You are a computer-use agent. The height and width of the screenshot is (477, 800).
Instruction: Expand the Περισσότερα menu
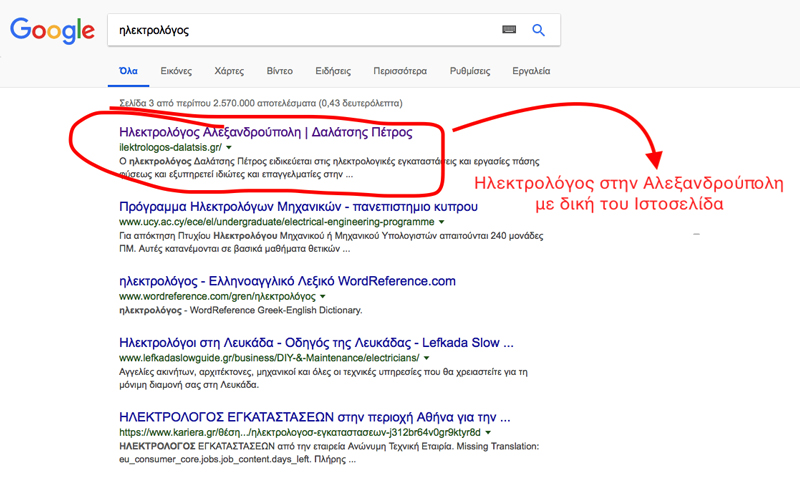pyautogui.click(x=400, y=72)
